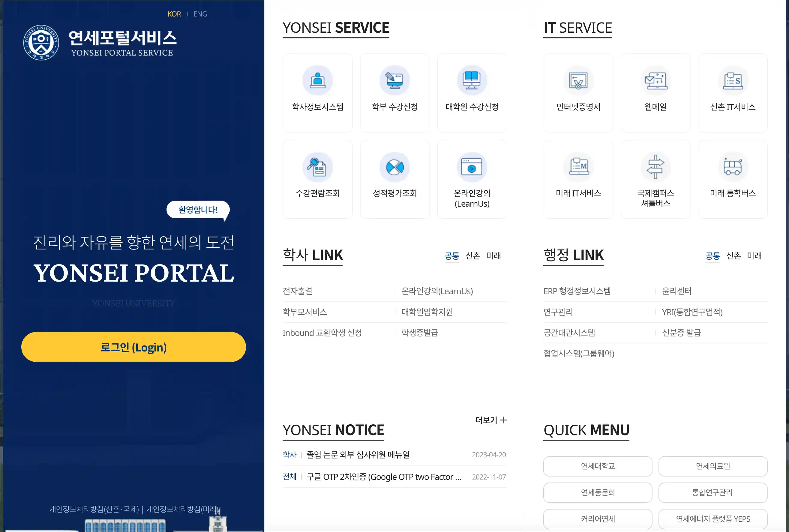Select the 신촌 tab under 학사 LINK

tap(473, 256)
